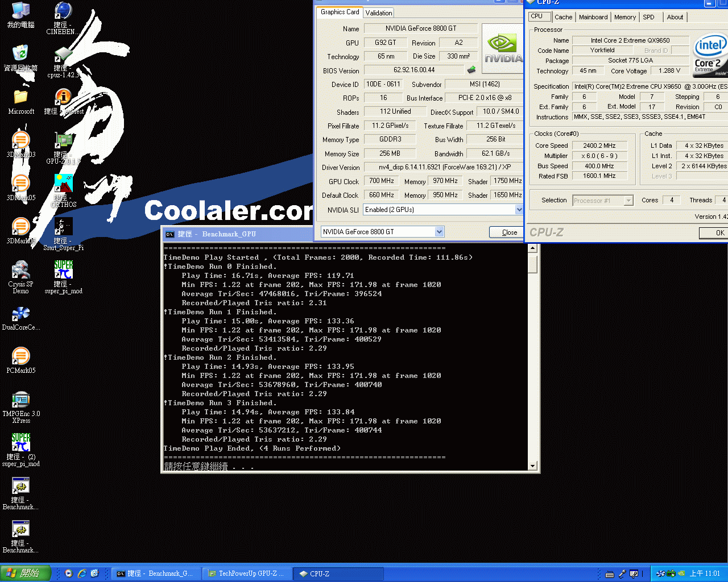Click the media player quick launch icon

(x=69, y=573)
